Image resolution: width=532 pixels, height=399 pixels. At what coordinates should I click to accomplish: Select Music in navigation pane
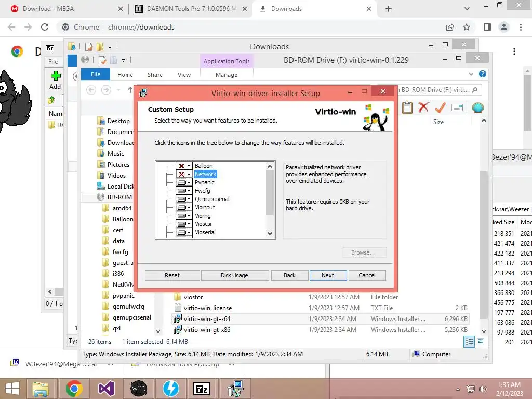(x=116, y=154)
